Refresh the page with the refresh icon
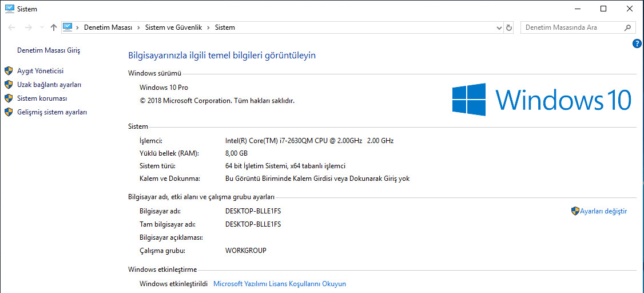The image size is (644, 293). point(509,28)
